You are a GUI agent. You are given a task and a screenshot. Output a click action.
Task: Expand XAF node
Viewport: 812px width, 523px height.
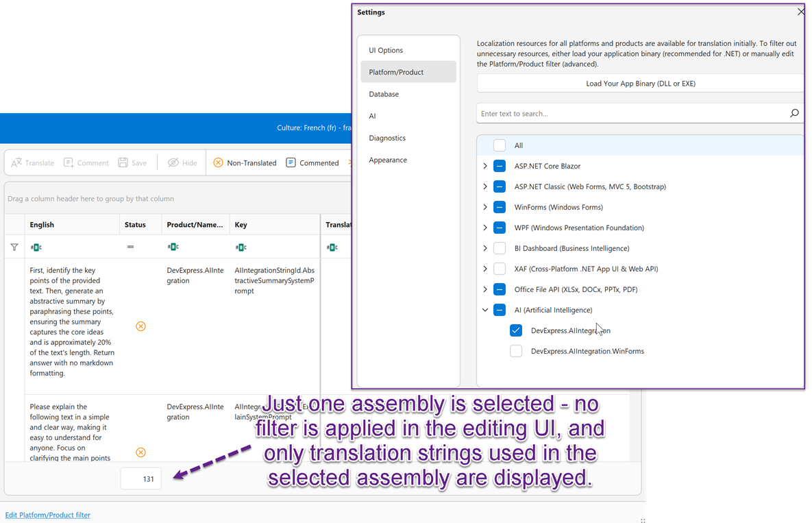485,269
